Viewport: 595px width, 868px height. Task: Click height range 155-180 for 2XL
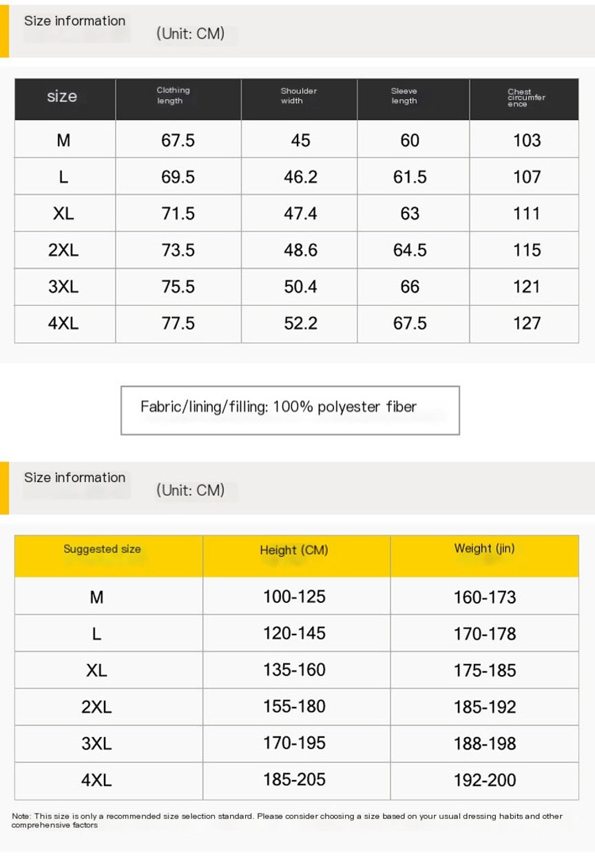pos(294,707)
